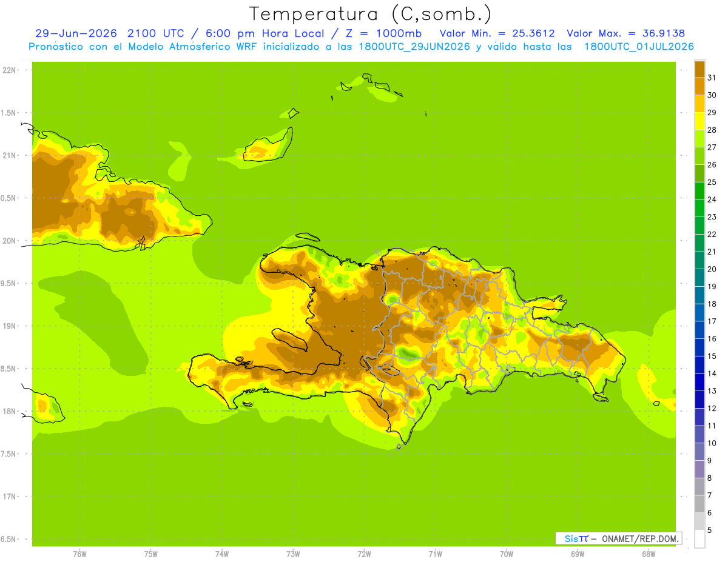The height and width of the screenshot is (562, 728).
Task: Click '6:00 pm Hora Local' text
Action: pos(265,33)
